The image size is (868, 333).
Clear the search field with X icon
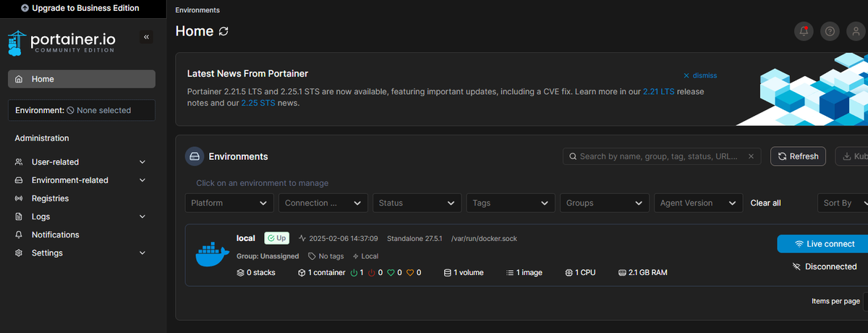pyautogui.click(x=751, y=156)
